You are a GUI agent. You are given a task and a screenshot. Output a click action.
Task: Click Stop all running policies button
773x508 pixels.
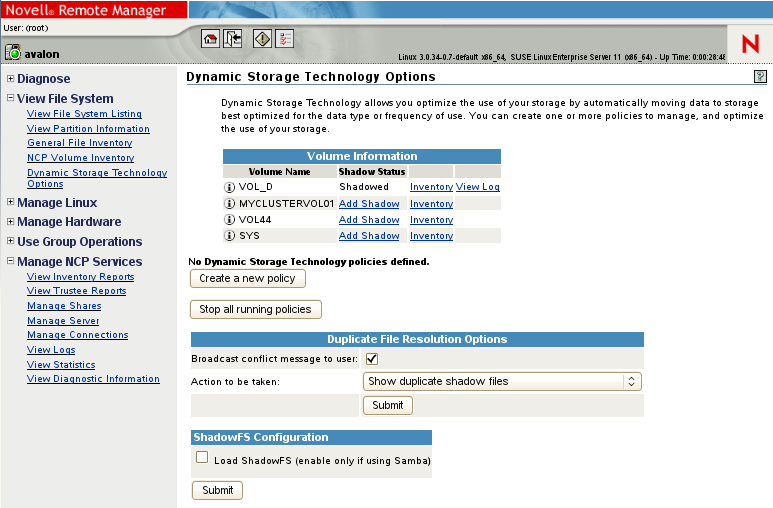[x=255, y=309]
